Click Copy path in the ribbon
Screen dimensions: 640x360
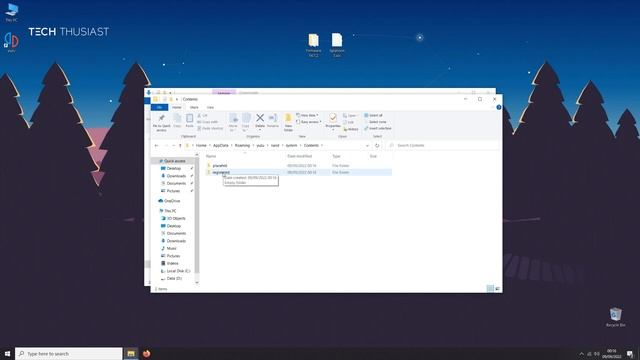click(x=208, y=122)
